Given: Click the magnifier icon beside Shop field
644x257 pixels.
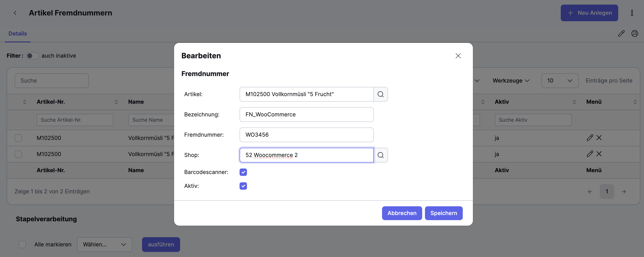Looking at the screenshot, I should click(x=380, y=155).
